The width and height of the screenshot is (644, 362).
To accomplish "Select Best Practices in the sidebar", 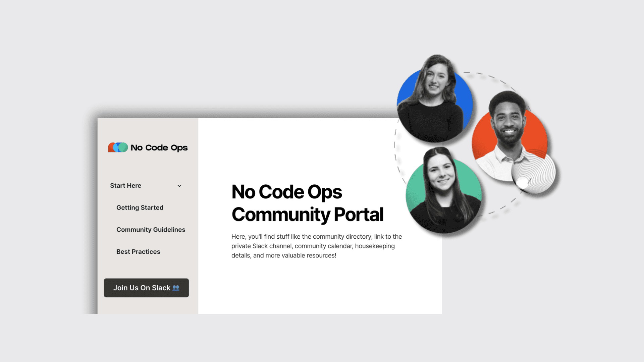I will tap(138, 252).
